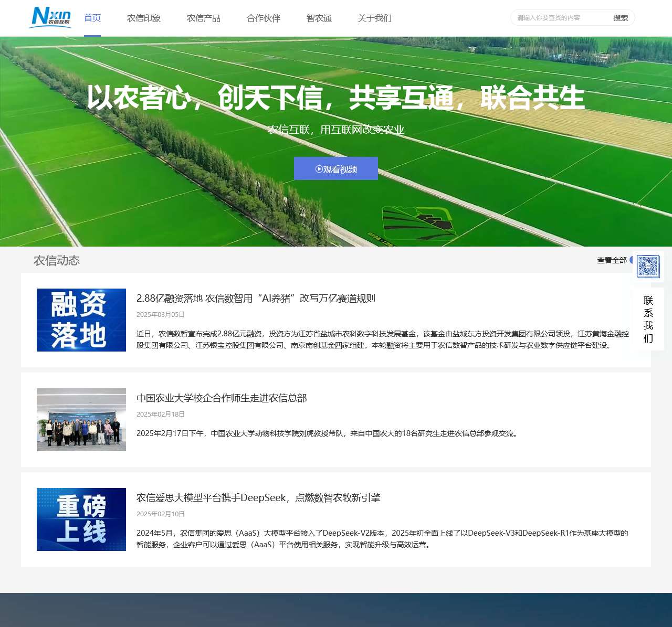
Task: Click the date 2025年03月05日
Action: 161,315
